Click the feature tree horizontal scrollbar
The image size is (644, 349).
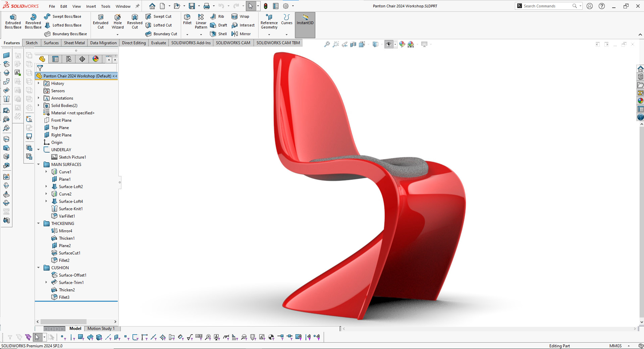(x=63, y=322)
